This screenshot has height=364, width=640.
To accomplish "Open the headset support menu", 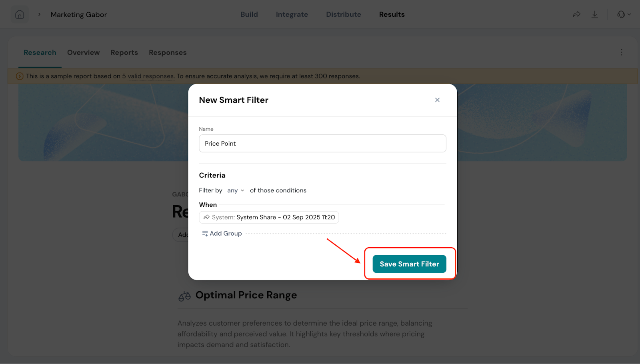I will [623, 14].
